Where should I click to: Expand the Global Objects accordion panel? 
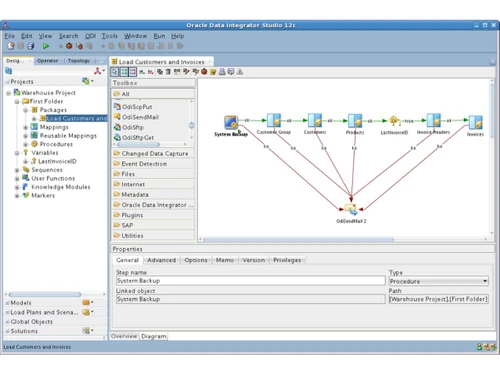point(32,322)
